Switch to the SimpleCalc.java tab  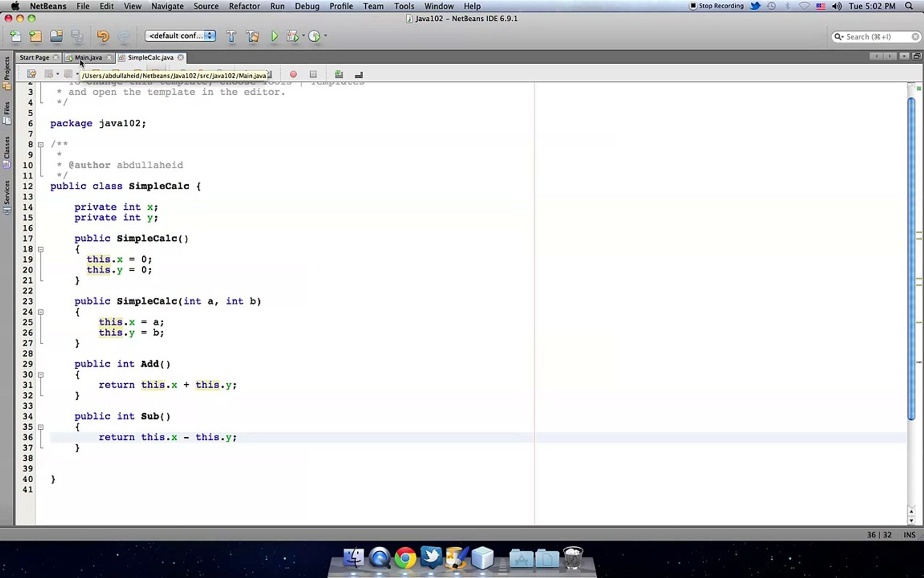tap(150, 57)
